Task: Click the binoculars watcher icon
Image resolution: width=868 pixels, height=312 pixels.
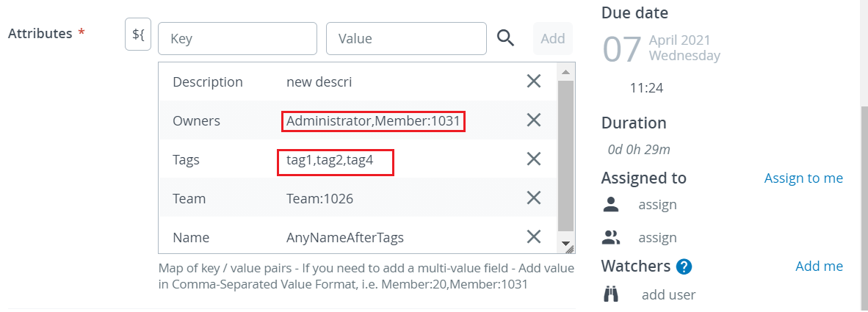Action: [x=610, y=295]
